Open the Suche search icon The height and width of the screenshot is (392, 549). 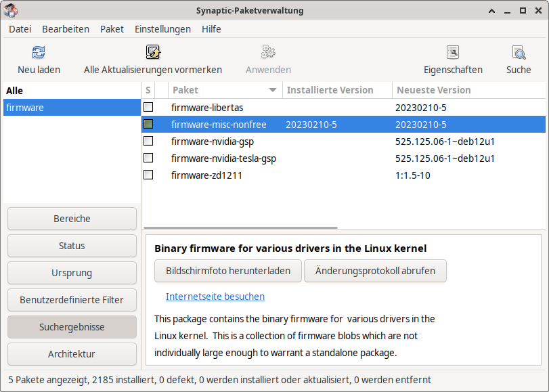(x=519, y=53)
